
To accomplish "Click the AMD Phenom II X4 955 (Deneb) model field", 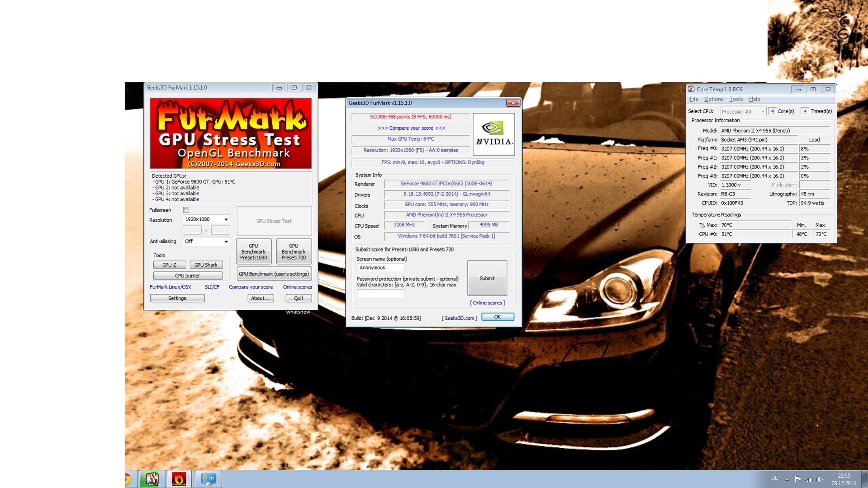I will pyautogui.click(x=775, y=131).
